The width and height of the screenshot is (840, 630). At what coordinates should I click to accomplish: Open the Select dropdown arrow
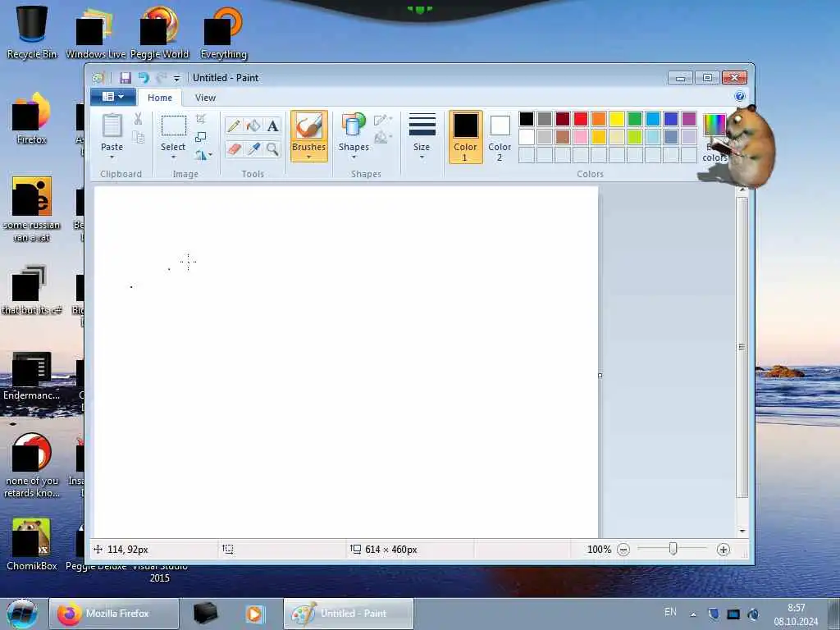(173, 157)
